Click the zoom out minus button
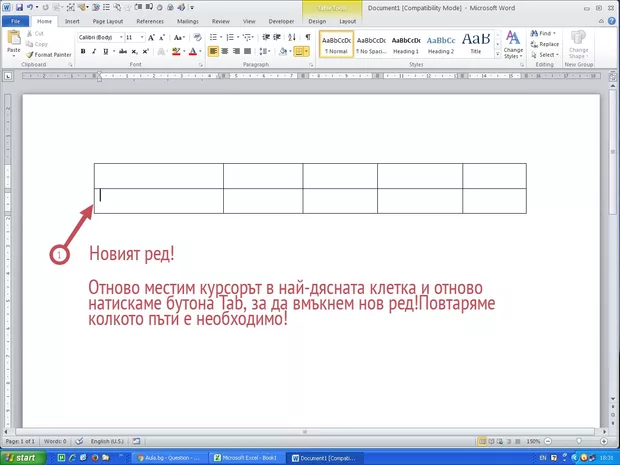620x465 pixels. (x=548, y=441)
